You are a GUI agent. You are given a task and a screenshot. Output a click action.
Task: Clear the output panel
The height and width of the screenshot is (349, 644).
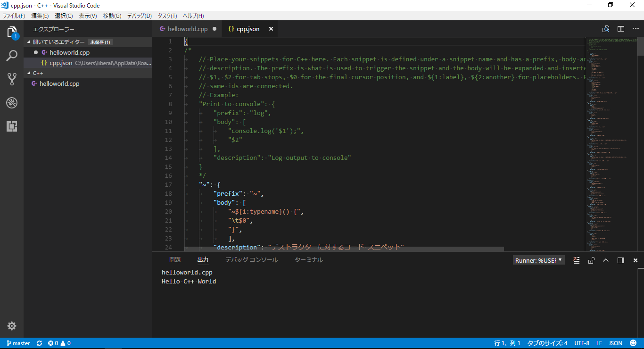[576, 260]
